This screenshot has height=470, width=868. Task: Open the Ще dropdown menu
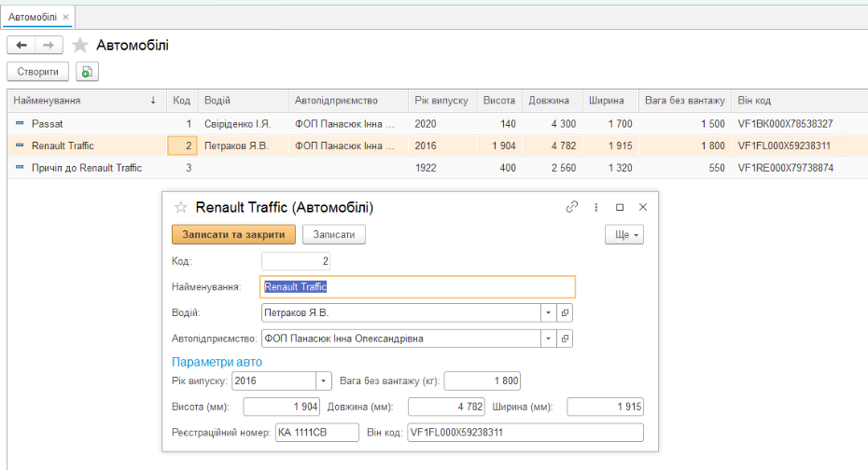(624, 235)
